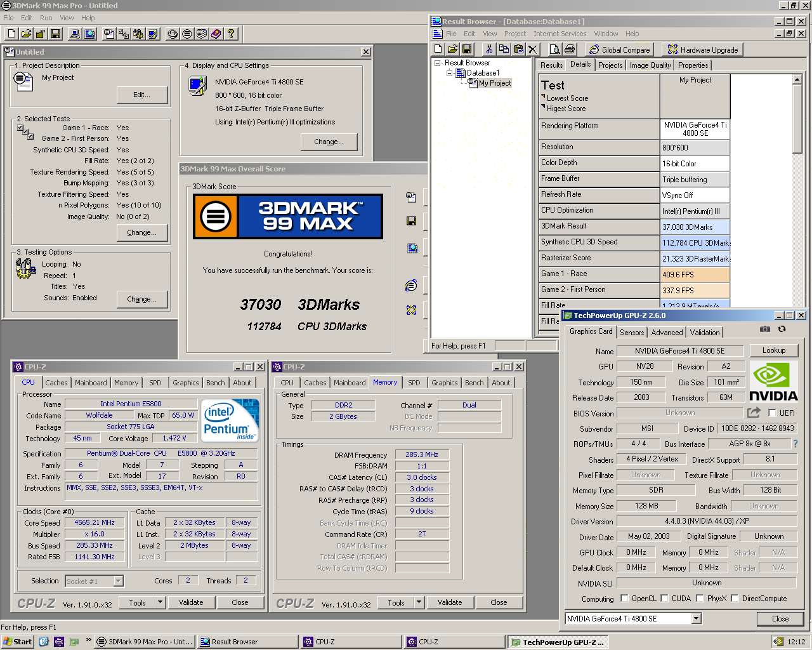Click GPU-Z screenshot camera icon
Viewport: 812px width, 650px height.
765,329
